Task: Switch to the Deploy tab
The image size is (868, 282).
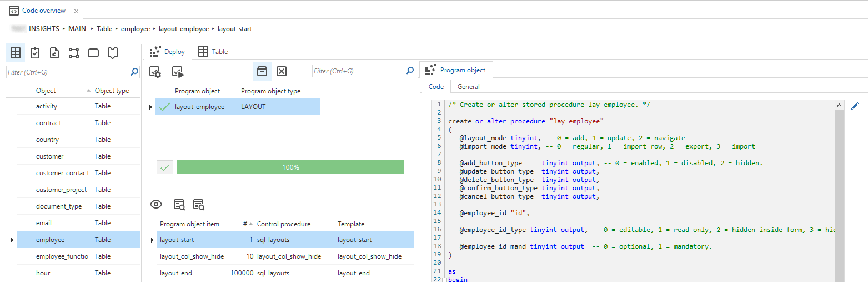Action: [x=168, y=52]
